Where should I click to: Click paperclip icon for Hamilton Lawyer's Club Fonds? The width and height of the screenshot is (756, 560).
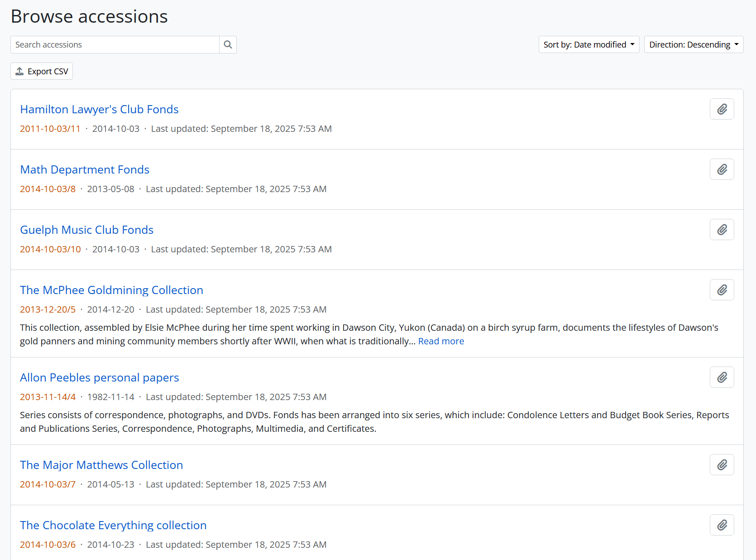pyautogui.click(x=722, y=109)
